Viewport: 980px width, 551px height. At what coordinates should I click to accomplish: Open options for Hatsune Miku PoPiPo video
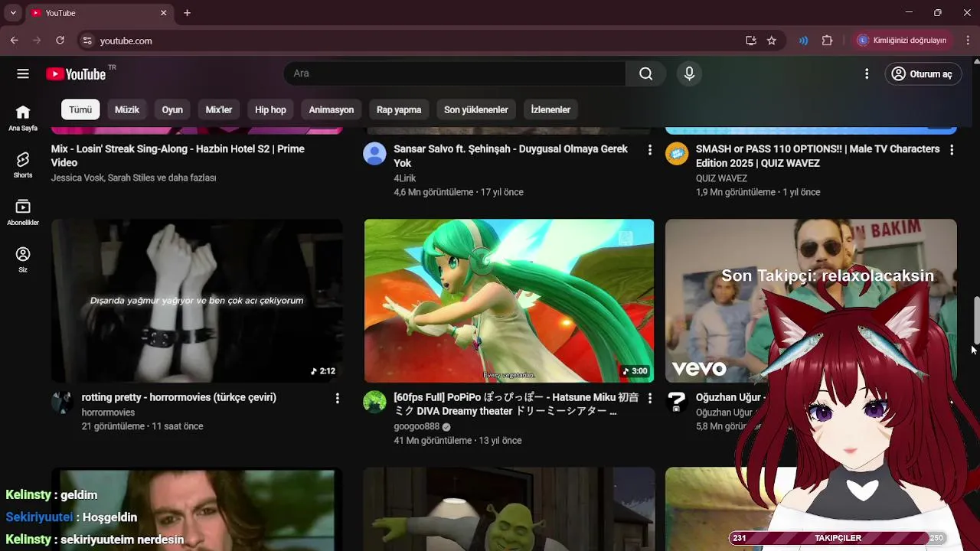(649, 398)
